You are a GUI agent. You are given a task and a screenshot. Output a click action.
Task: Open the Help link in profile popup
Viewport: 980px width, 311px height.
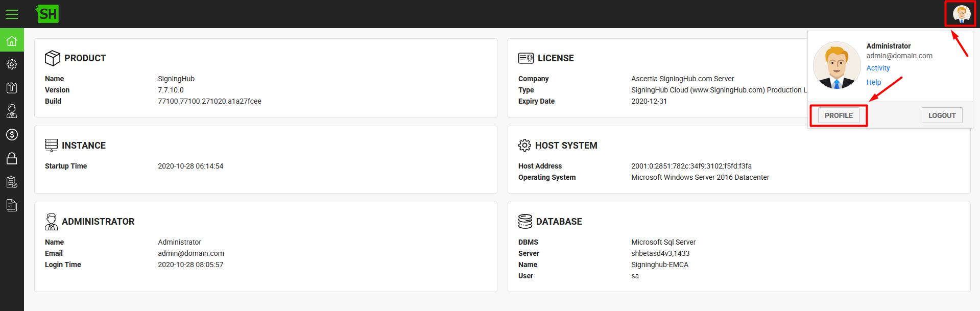[x=874, y=82]
